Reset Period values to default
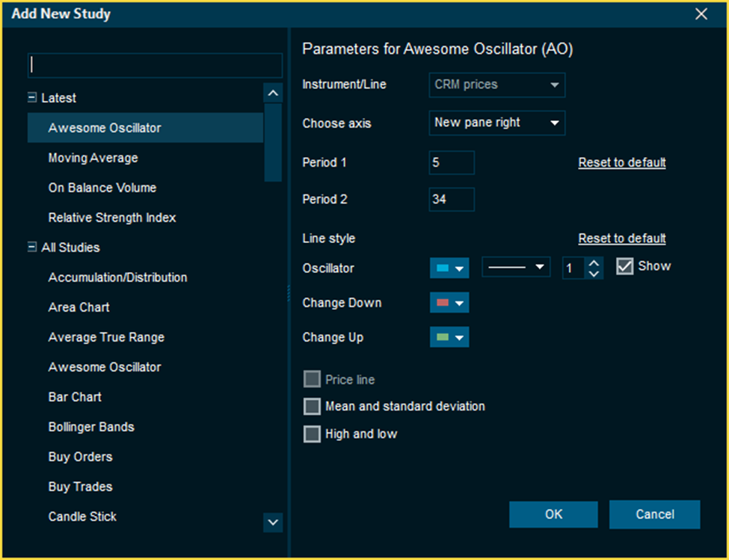The image size is (729, 560). tap(621, 162)
